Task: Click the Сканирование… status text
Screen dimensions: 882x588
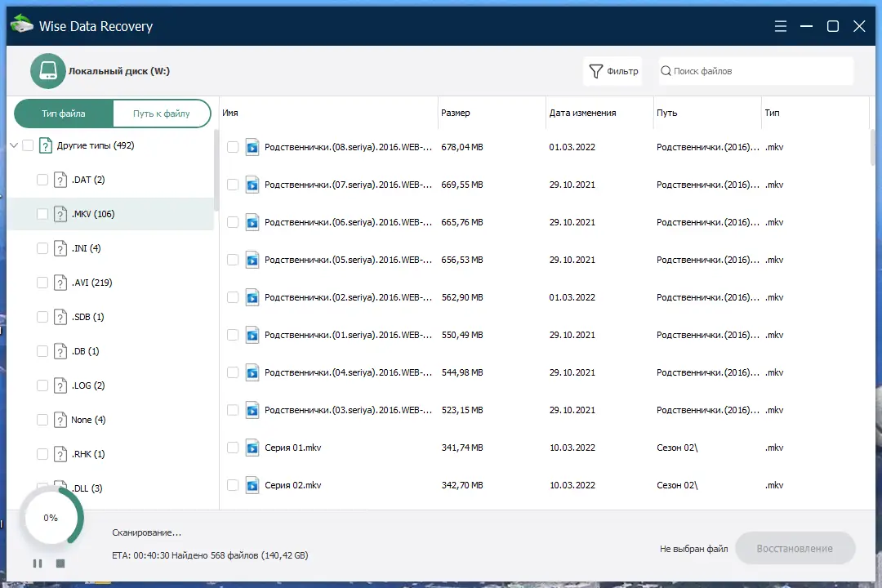Action: pos(146,532)
